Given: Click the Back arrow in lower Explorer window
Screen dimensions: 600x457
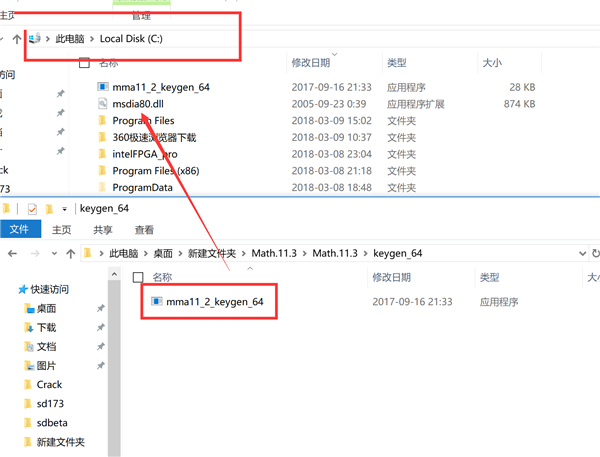Looking at the screenshot, I should (x=12, y=253).
